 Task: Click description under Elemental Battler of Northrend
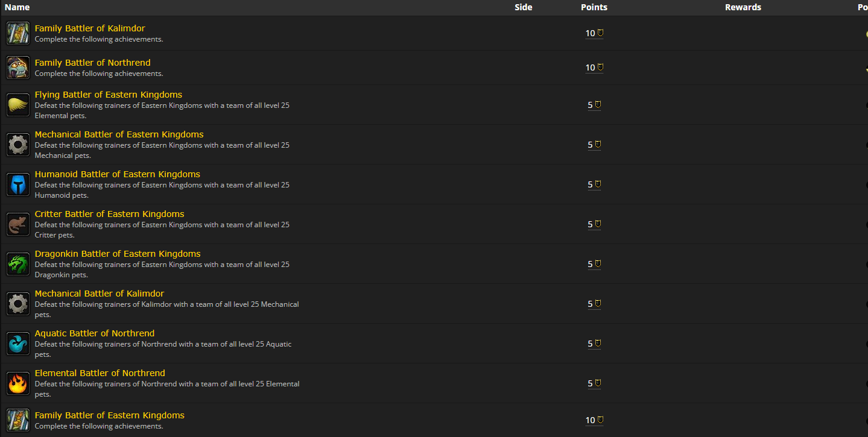[167, 389]
